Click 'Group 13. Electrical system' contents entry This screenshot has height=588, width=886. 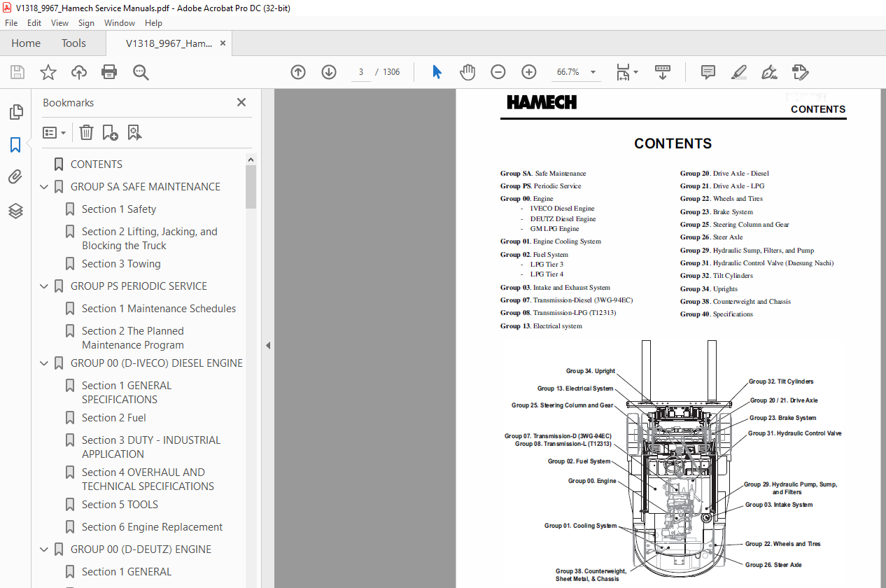[x=541, y=326]
